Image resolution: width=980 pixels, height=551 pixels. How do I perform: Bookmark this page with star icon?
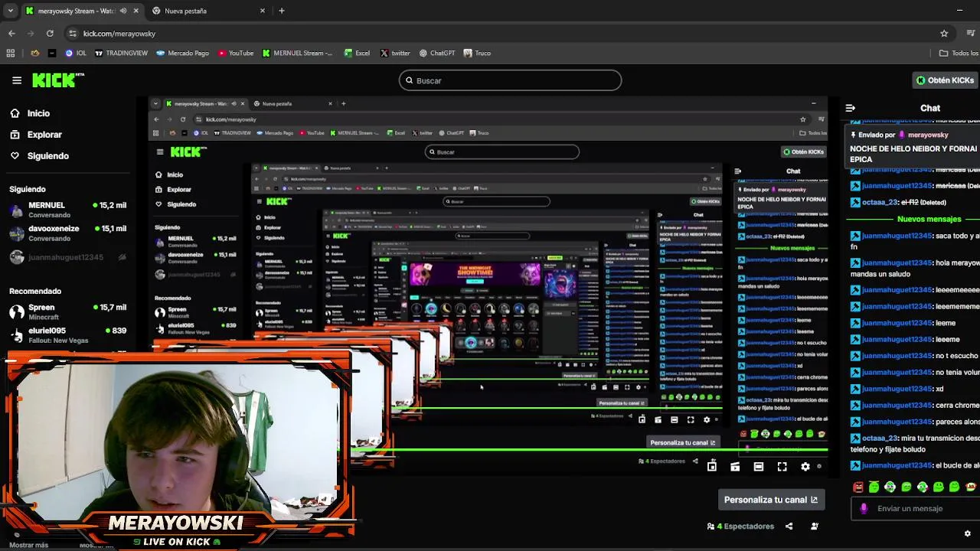pyautogui.click(x=944, y=34)
